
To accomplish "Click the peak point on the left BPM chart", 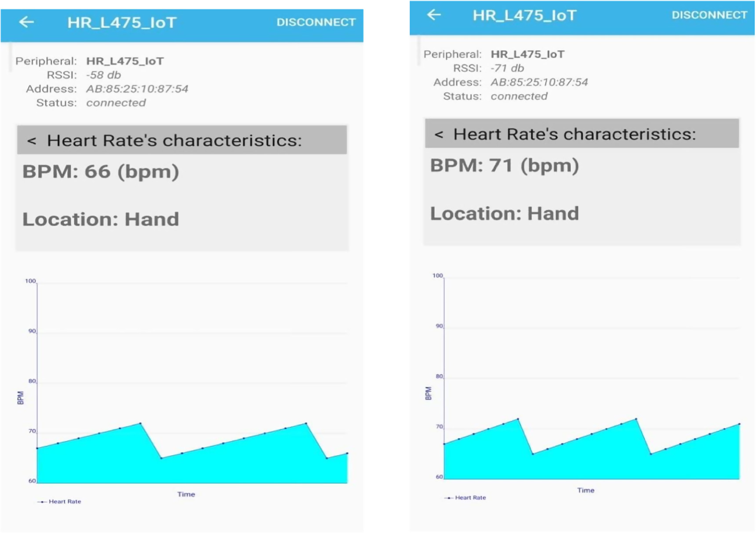I will tap(139, 423).
